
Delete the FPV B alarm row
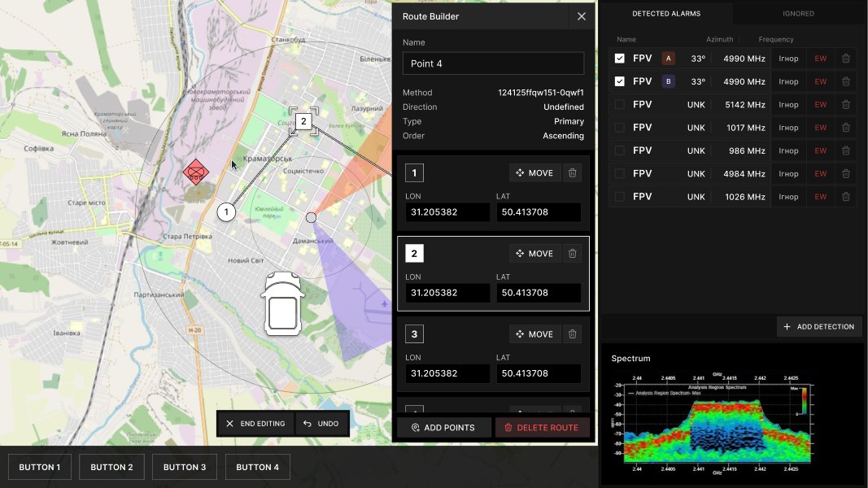click(x=846, y=81)
